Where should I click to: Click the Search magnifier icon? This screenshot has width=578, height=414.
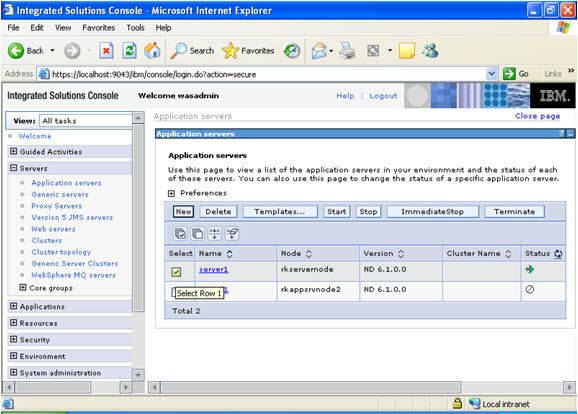tap(178, 51)
